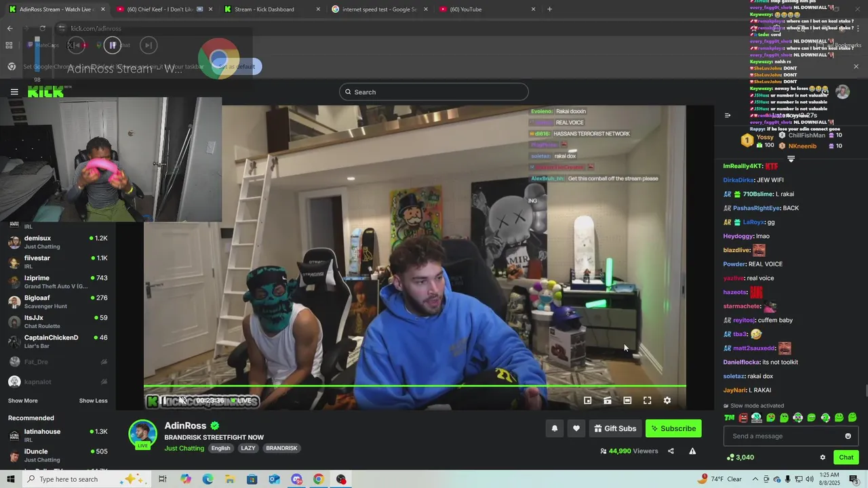Enter fullscreen on the video player

click(648, 401)
